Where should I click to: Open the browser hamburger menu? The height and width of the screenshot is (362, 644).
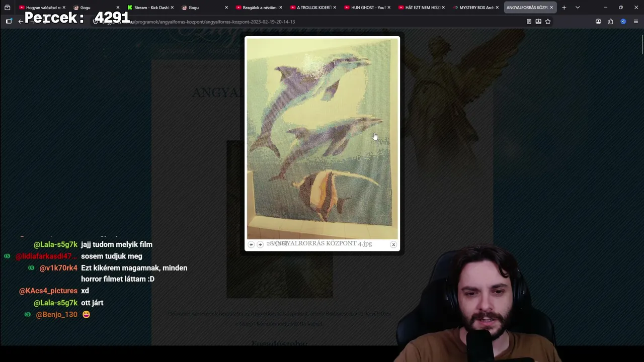pos(636,22)
